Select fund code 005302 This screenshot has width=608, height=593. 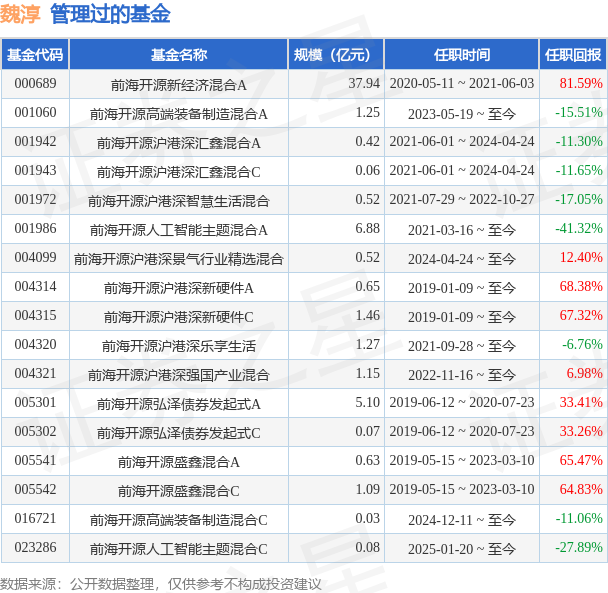(35, 432)
